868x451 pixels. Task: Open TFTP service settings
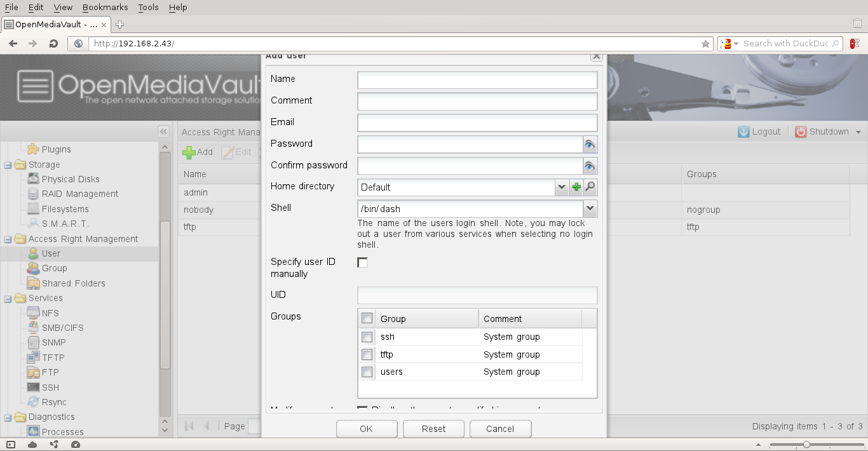[46, 358]
